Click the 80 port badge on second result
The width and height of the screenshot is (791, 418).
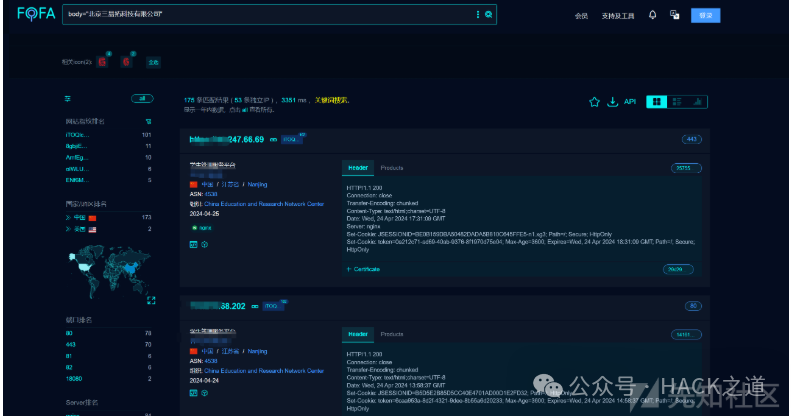(x=693, y=306)
